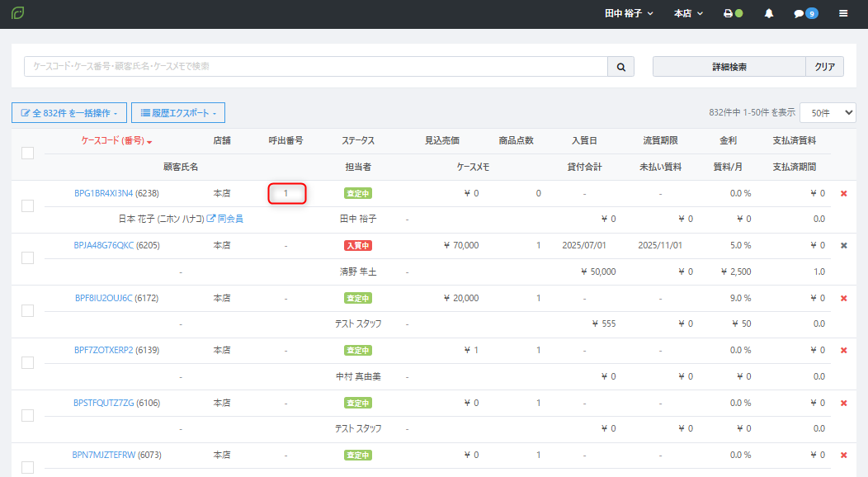Toggle the select-all checkbox in table header
Image resolution: width=868 pixels, height=477 pixels.
[x=27, y=153]
